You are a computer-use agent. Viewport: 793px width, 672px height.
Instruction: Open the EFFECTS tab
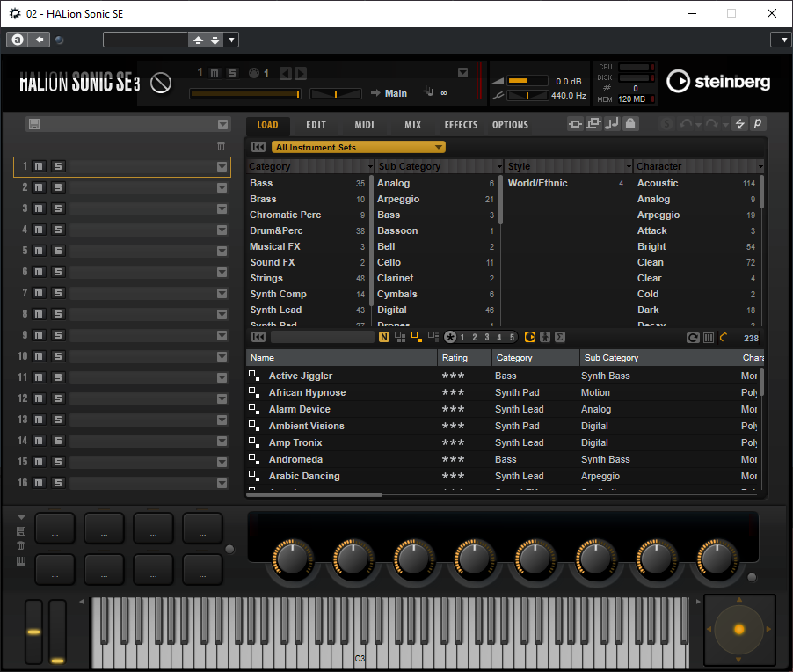tap(461, 125)
